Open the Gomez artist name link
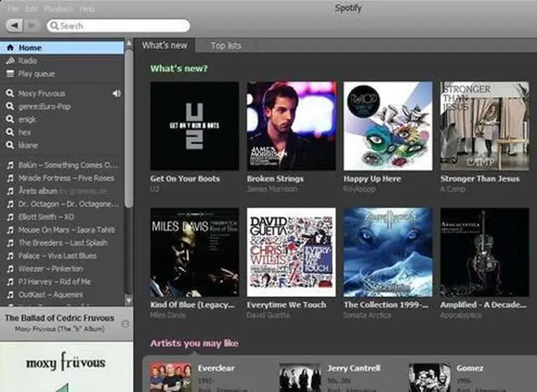This screenshot has width=537, height=392. (470, 368)
